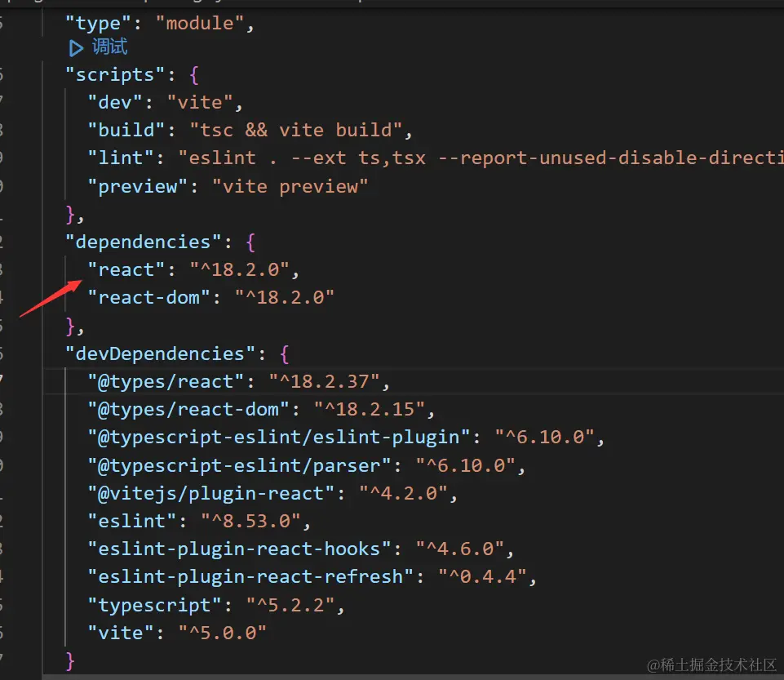Click the eslint lint command value
Screen dimensions: 784x680
[x=481, y=158]
